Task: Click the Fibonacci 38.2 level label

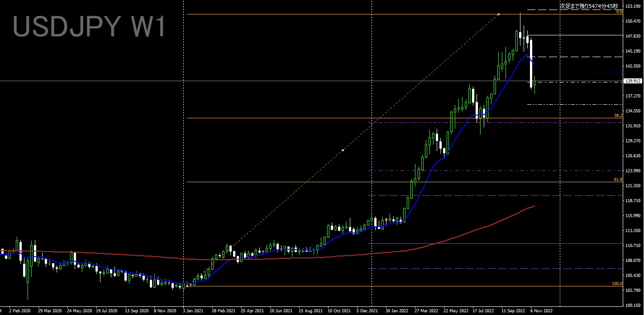Action: 618,116
